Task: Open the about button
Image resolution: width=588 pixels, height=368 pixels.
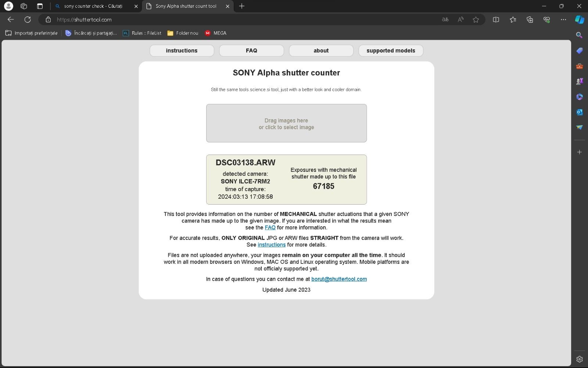Action: [321, 50]
